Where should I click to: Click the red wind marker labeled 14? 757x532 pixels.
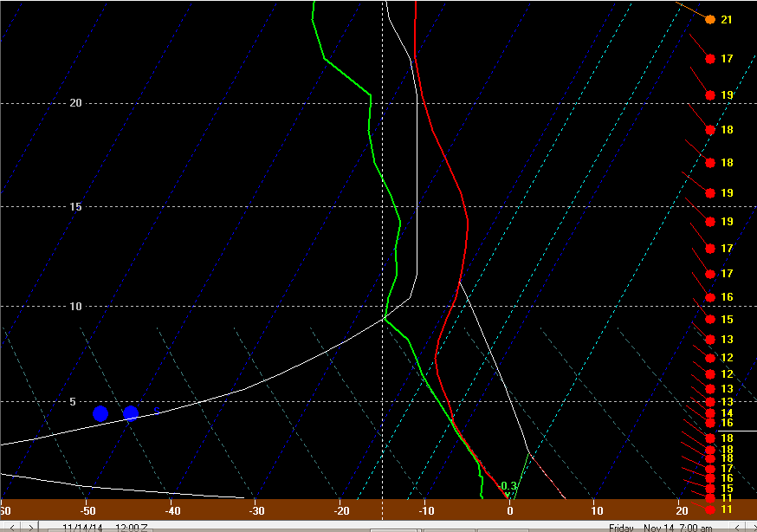pos(710,413)
